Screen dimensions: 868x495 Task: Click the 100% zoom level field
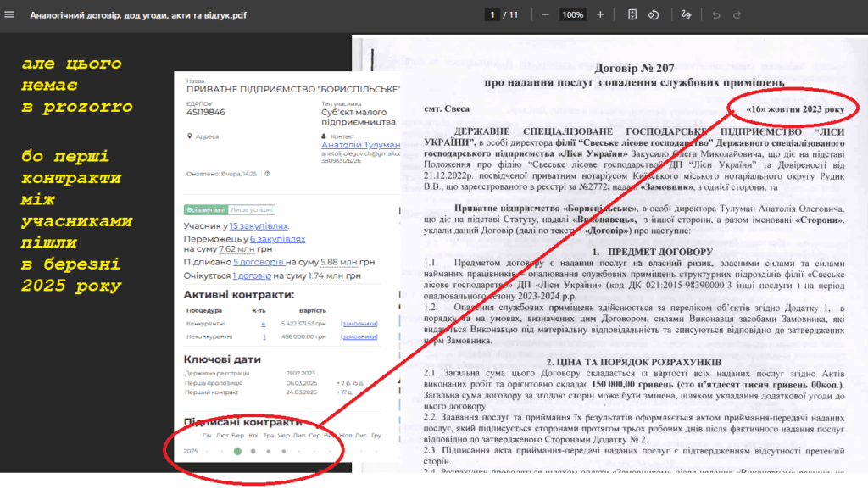573,15
